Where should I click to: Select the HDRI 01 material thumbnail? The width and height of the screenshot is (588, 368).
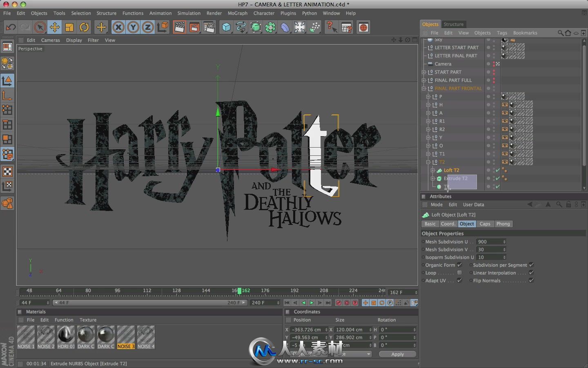point(66,337)
